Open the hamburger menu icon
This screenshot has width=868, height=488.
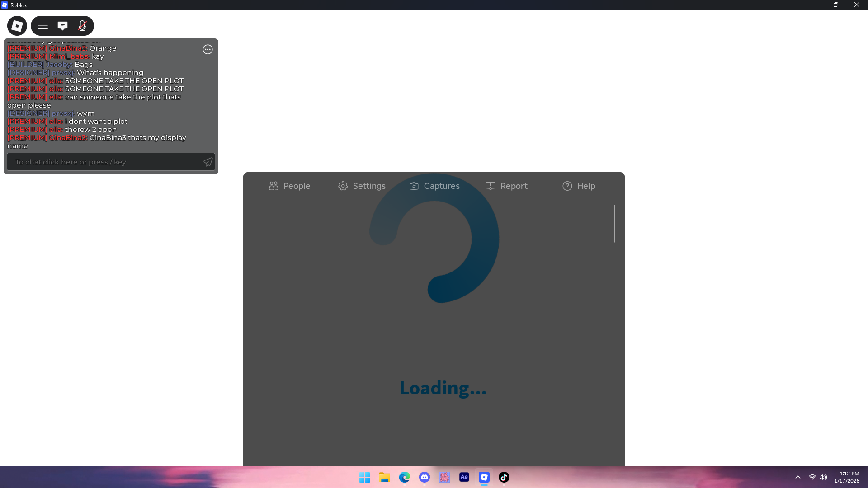[x=43, y=26]
